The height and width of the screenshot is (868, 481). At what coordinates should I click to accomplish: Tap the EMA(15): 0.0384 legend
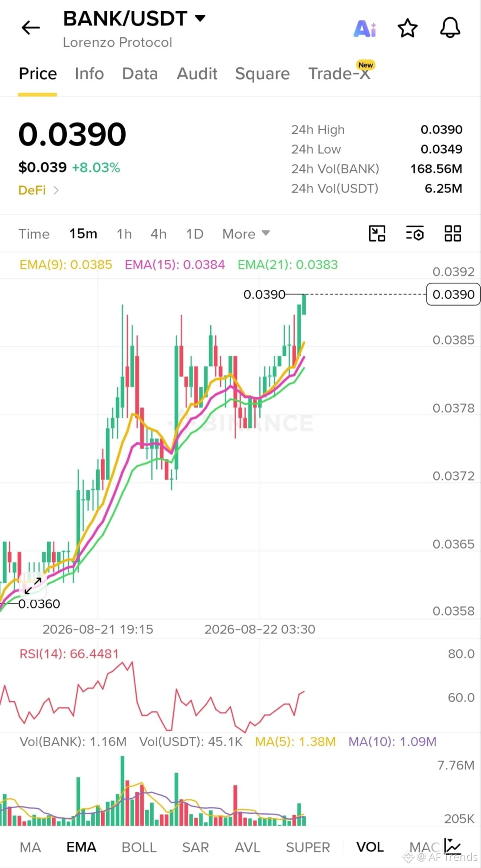[175, 265]
